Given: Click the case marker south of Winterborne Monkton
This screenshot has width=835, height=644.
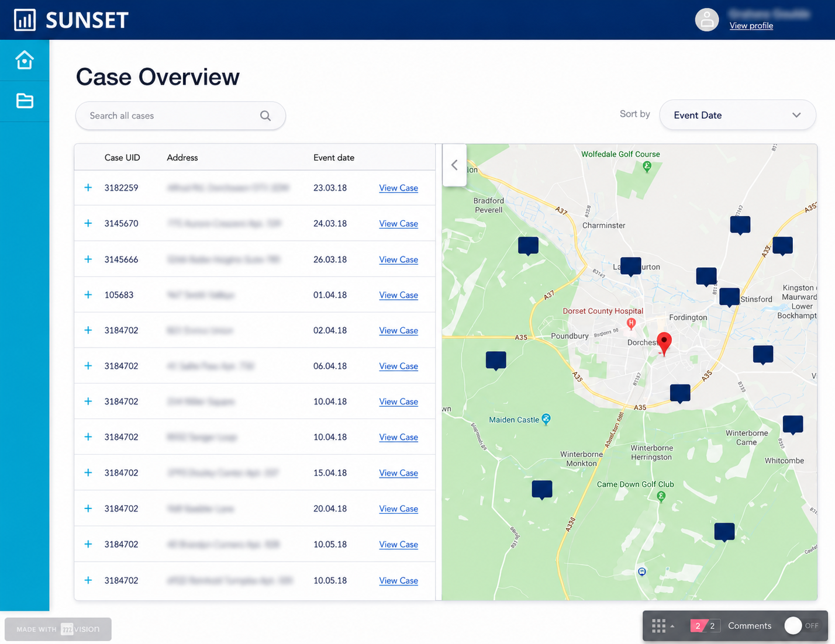Looking at the screenshot, I should (x=542, y=490).
